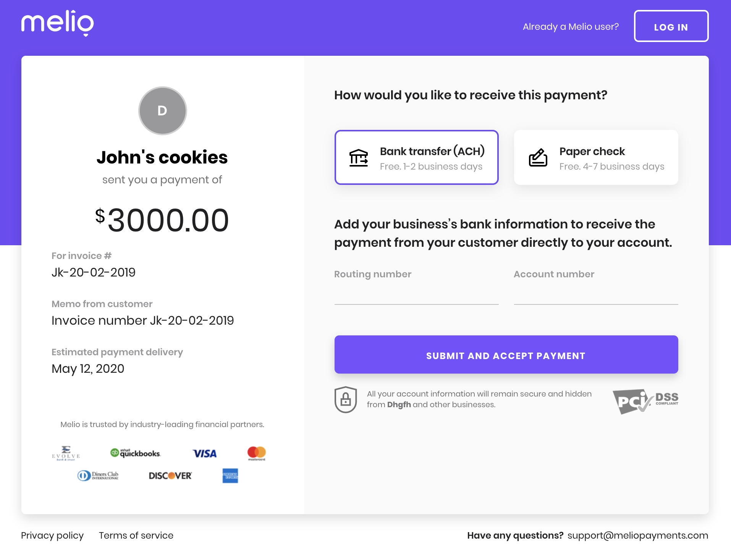Click the Evolve bank logo
The height and width of the screenshot is (560, 731).
click(66, 453)
